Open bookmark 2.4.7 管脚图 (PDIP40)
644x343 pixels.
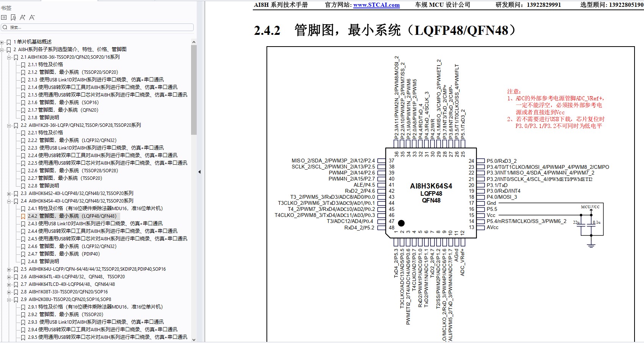click(x=64, y=254)
